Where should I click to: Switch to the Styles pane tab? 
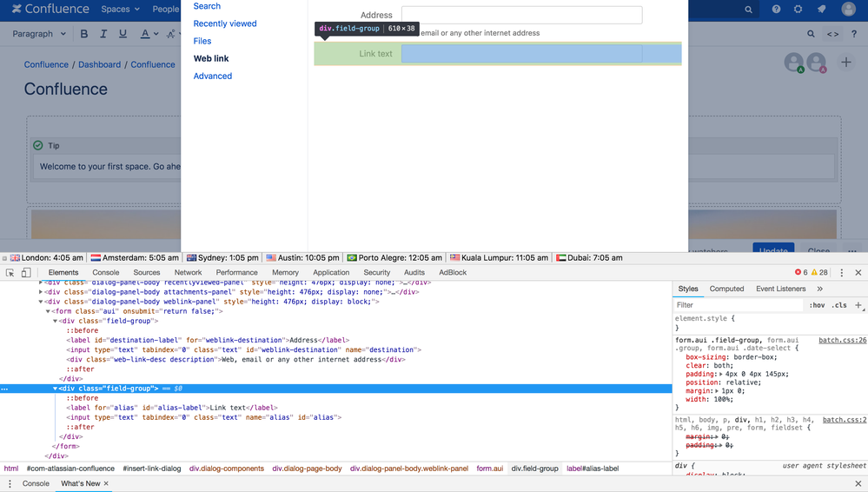688,289
